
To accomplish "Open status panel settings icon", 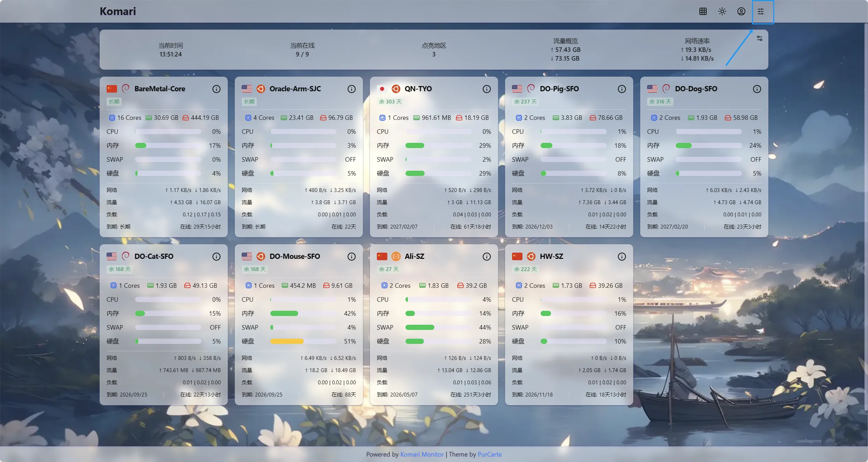I will pyautogui.click(x=759, y=39).
